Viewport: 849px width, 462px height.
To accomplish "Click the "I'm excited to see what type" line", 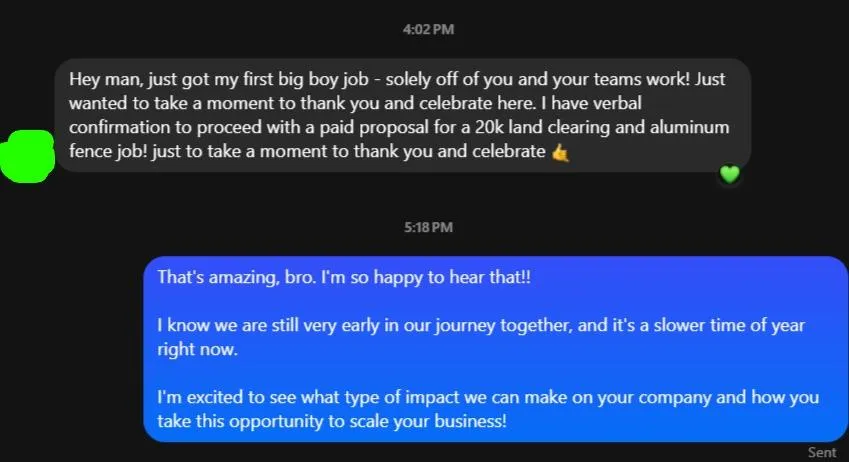I will click(x=488, y=397).
